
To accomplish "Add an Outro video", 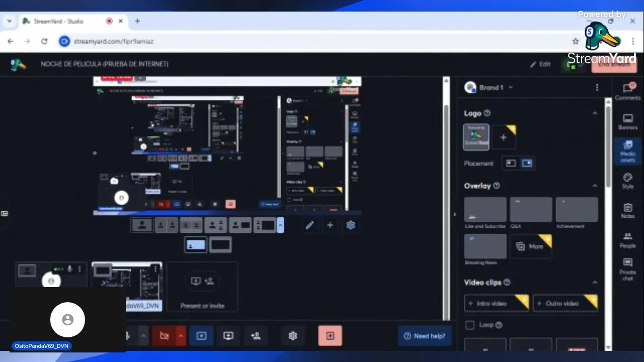I will pos(565,304).
